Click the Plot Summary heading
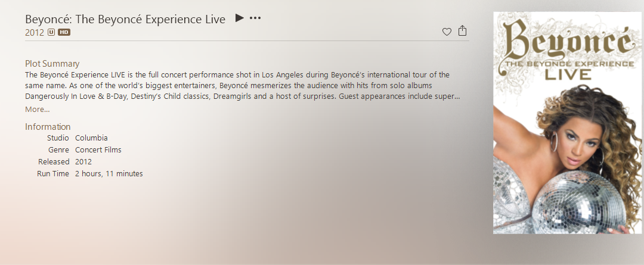644x265 pixels. point(52,64)
